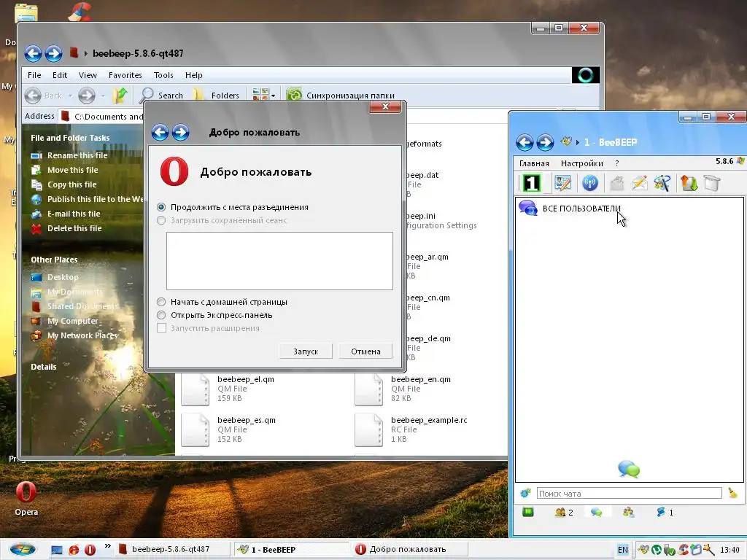
Task: Click the green board icon in BeeBEEP bottom bar
Action: (528, 513)
